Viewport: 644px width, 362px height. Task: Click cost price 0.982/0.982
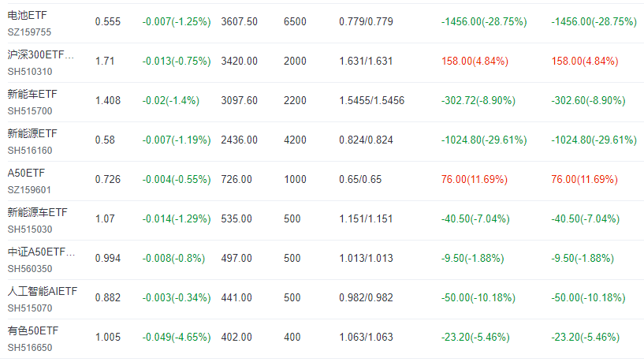pyautogui.click(x=366, y=298)
